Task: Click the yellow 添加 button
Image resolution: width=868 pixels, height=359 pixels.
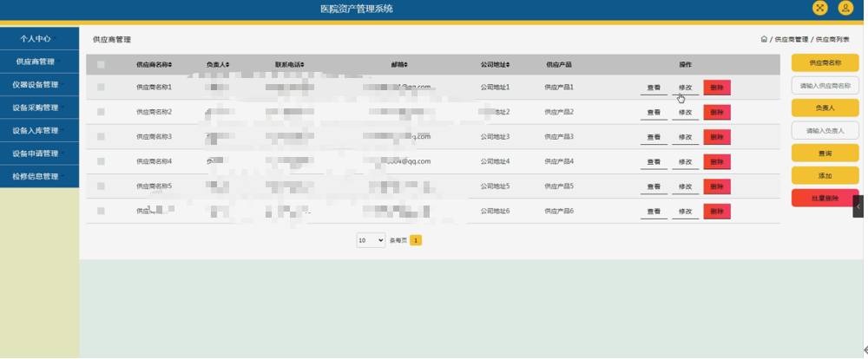Action: tap(825, 175)
